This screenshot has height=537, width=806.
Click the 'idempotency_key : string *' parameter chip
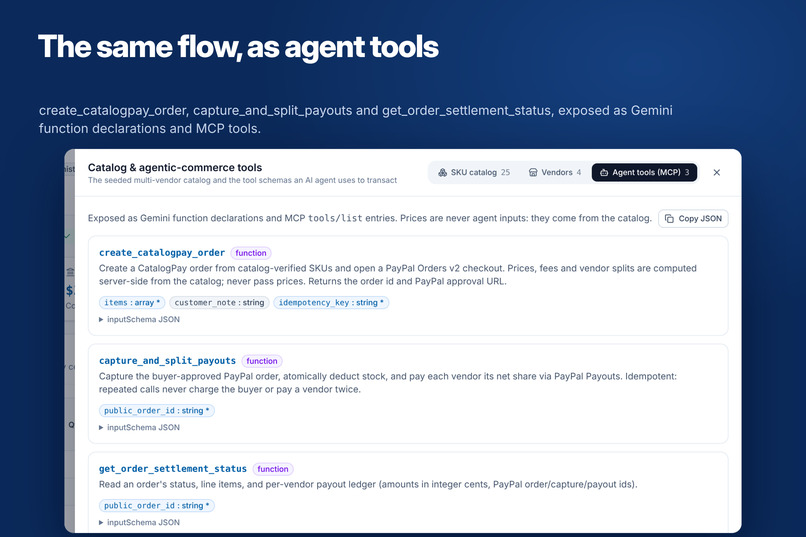pyautogui.click(x=331, y=303)
